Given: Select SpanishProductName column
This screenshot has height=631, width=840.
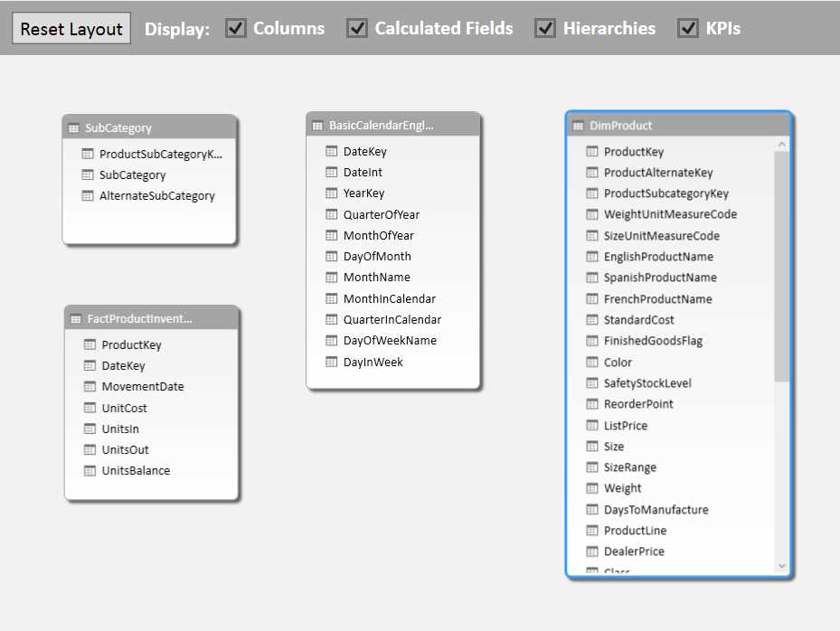Looking at the screenshot, I should (660, 278).
